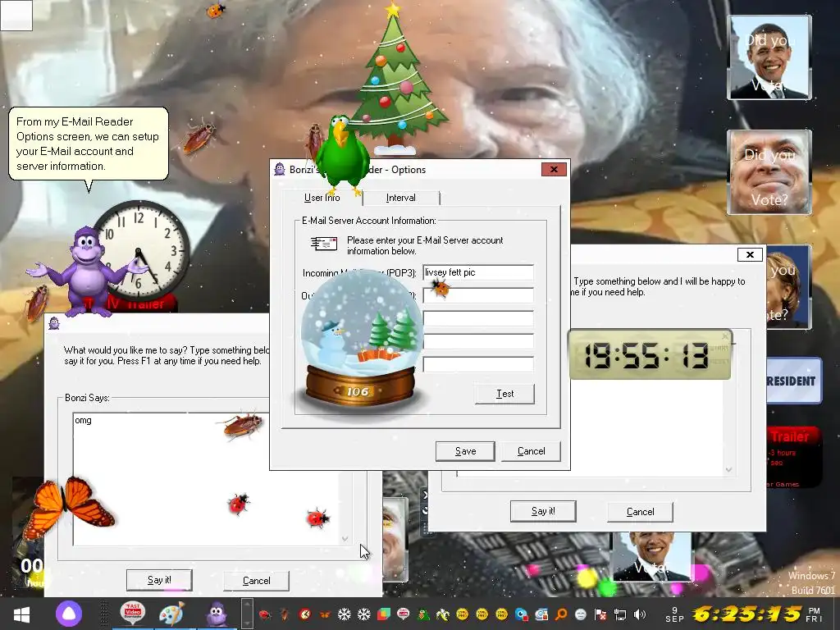Click the orange butterfly tray icon
This screenshot has height=630, width=840.
(325, 614)
